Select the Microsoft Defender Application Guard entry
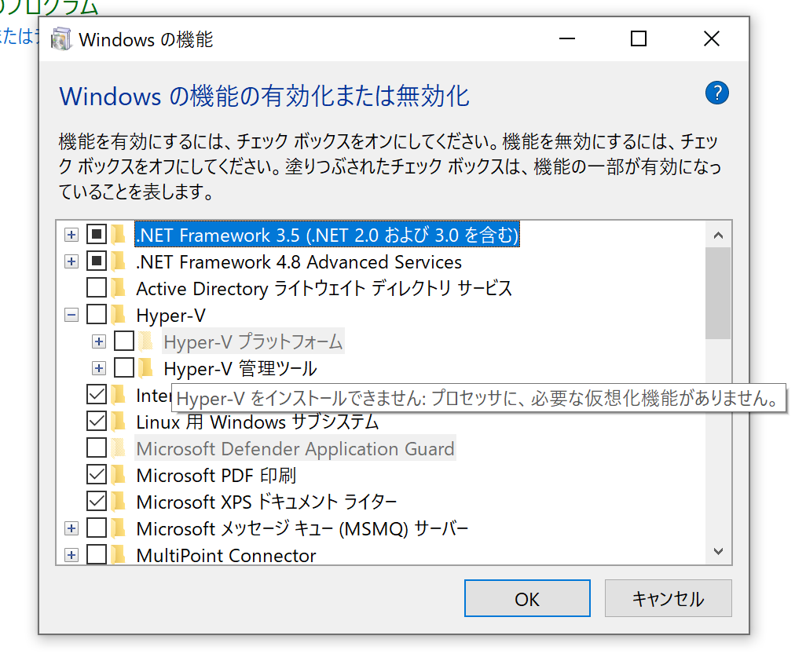Viewport: 795px width, 672px height. click(x=296, y=448)
